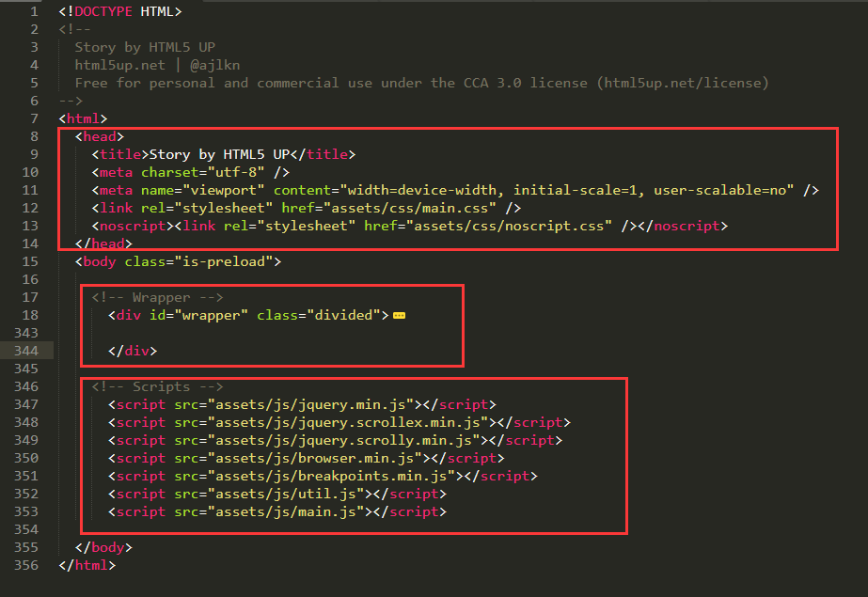
Task: Click 'html5up.net | @ajlkn' comment text
Action: (x=157, y=65)
